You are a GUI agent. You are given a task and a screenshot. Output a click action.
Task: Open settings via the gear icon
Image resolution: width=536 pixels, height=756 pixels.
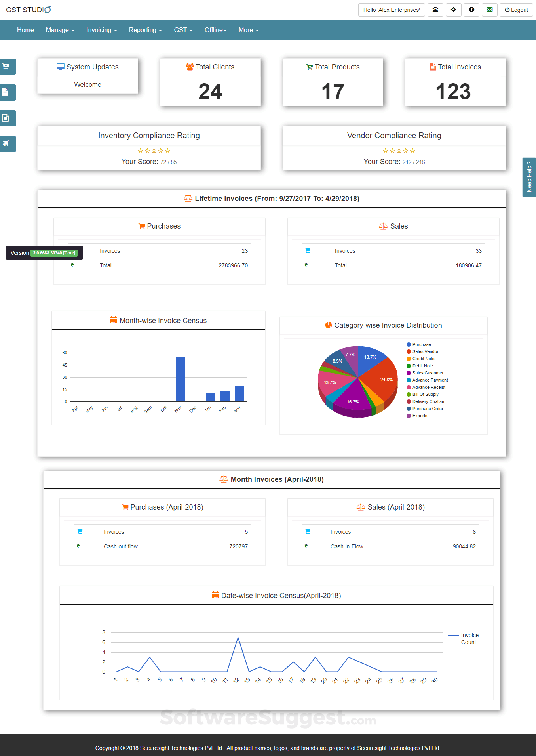pos(454,10)
